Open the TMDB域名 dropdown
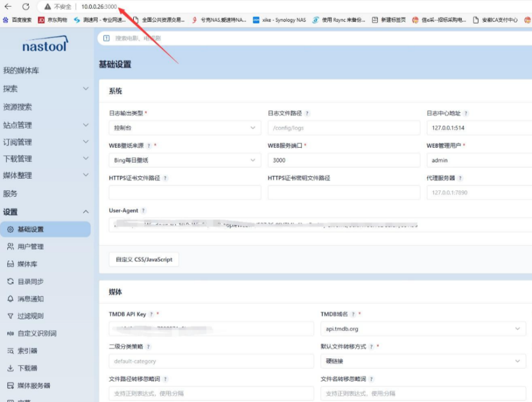 tap(422, 328)
